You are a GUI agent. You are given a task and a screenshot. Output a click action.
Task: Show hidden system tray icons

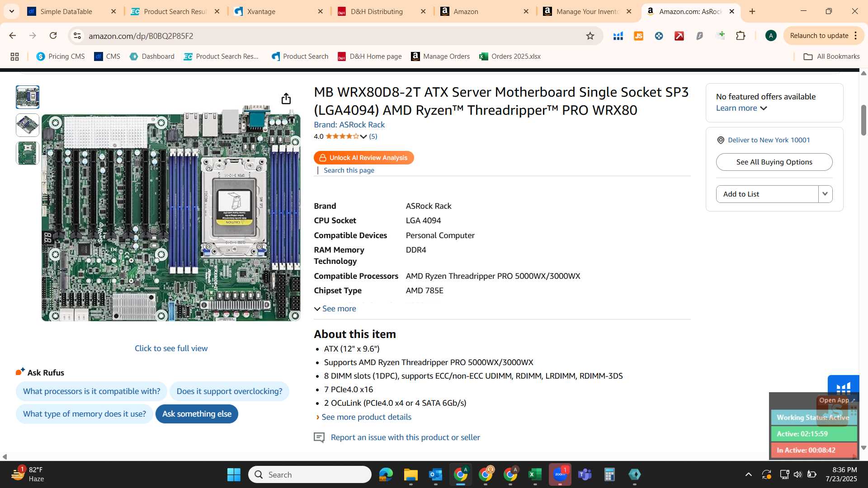click(748, 474)
